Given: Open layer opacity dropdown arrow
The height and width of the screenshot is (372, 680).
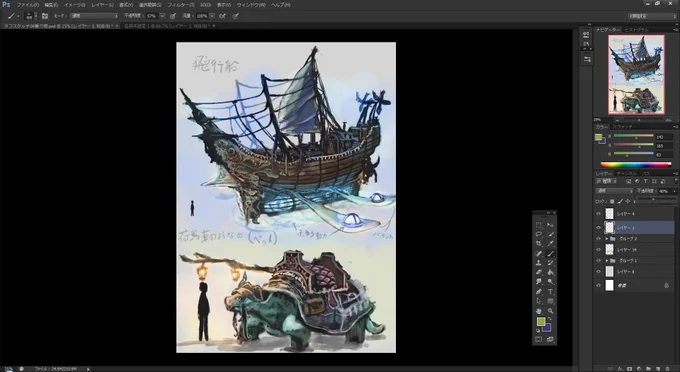Looking at the screenshot, I should point(674,191).
